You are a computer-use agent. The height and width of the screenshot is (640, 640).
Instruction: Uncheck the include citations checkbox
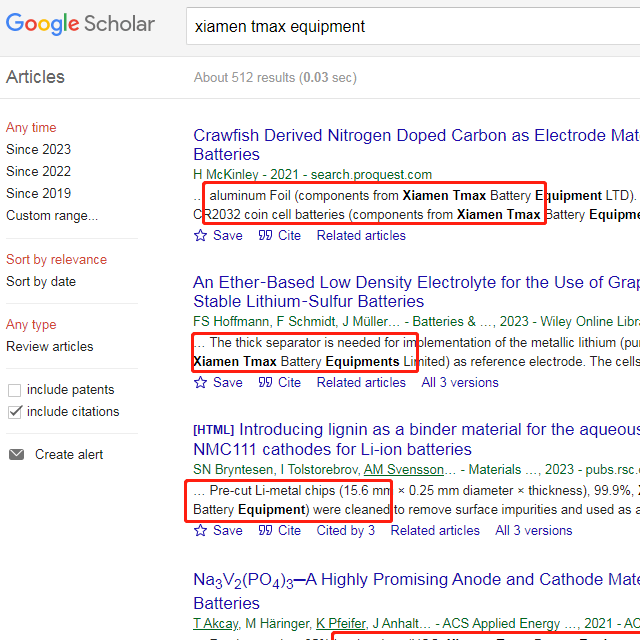(x=15, y=412)
